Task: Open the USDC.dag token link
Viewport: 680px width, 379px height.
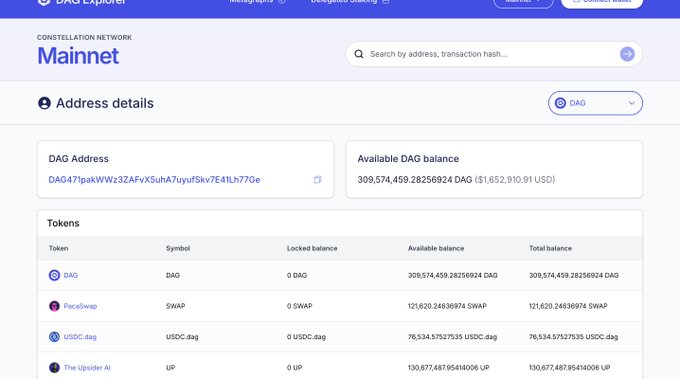Action: [80, 337]
